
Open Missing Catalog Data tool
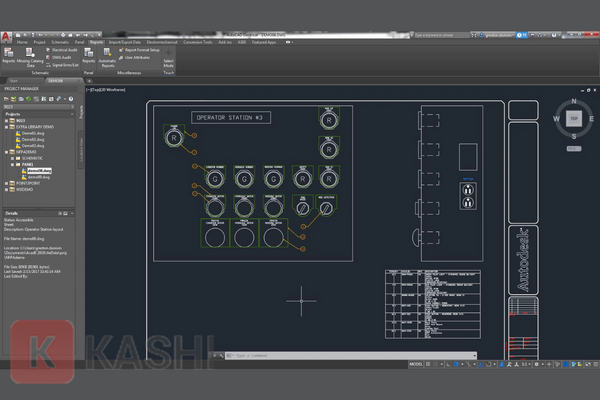[30, 57]
